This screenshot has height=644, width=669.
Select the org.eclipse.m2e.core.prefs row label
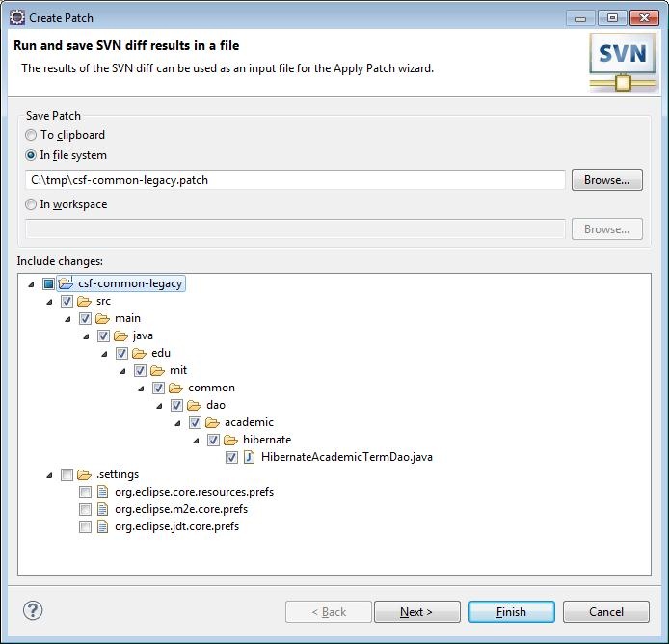tap(181, 509)
